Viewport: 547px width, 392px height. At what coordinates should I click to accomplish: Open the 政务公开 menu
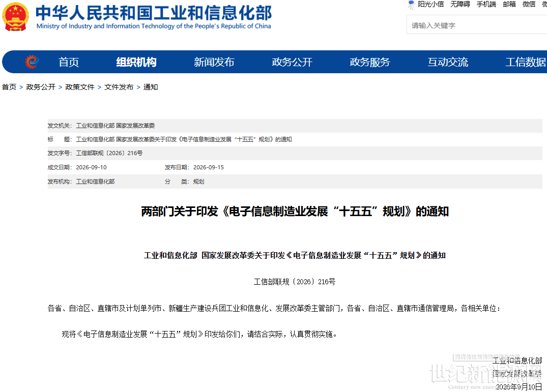pyautogui.click(x=292, y=62)
